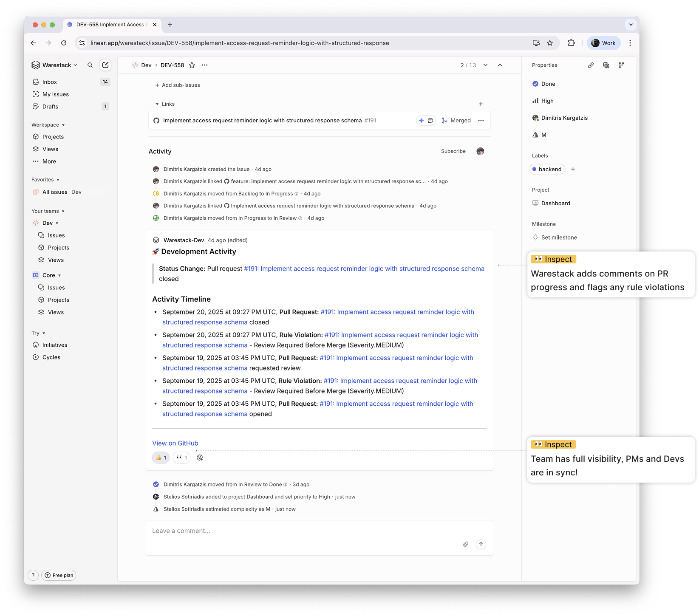Viewport: 699px width, 616px height.
Task: Open the Warestack workspace dropdown
Action: [x=54, y=65]
